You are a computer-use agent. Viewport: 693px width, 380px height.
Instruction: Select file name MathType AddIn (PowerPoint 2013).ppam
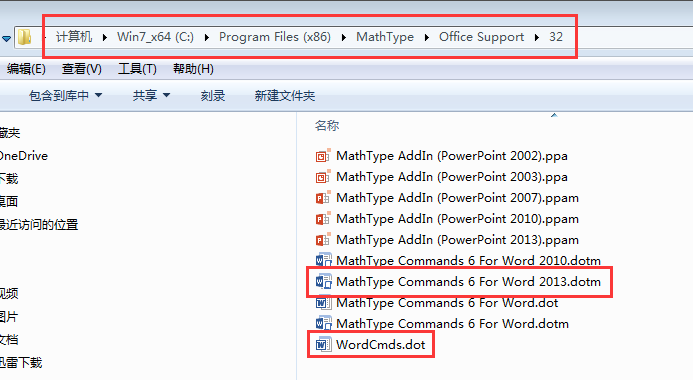point(457,240)
